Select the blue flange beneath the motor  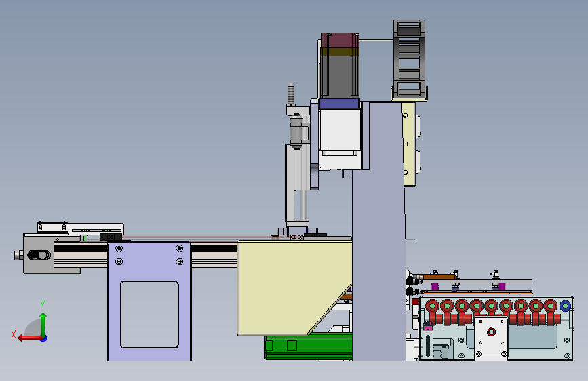(340, 104)
